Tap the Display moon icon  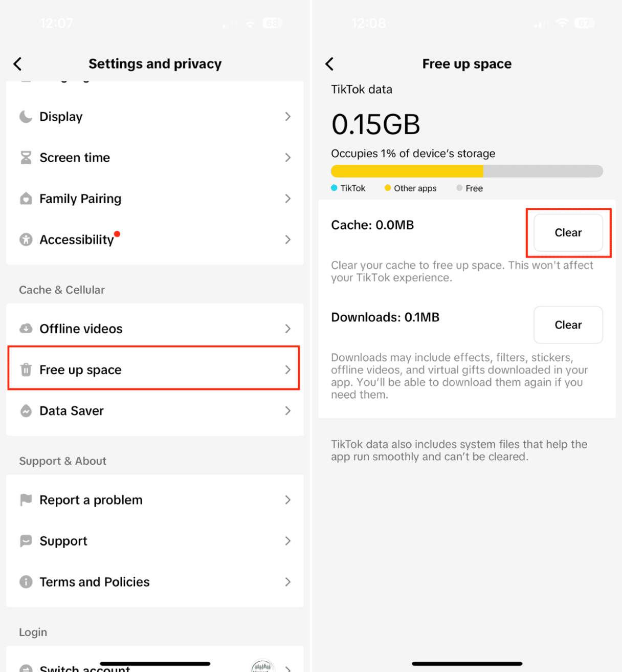(x=26, y=117)
